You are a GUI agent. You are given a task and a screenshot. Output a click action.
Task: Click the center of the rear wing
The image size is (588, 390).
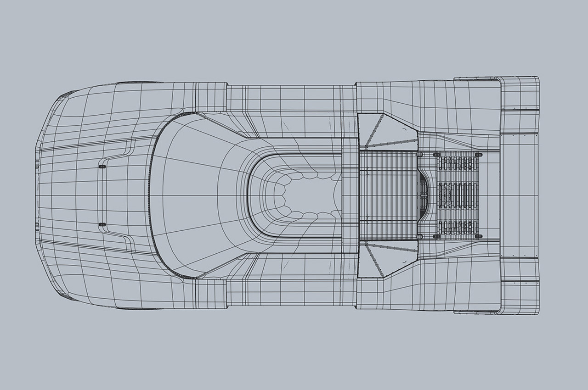[519, 195]
